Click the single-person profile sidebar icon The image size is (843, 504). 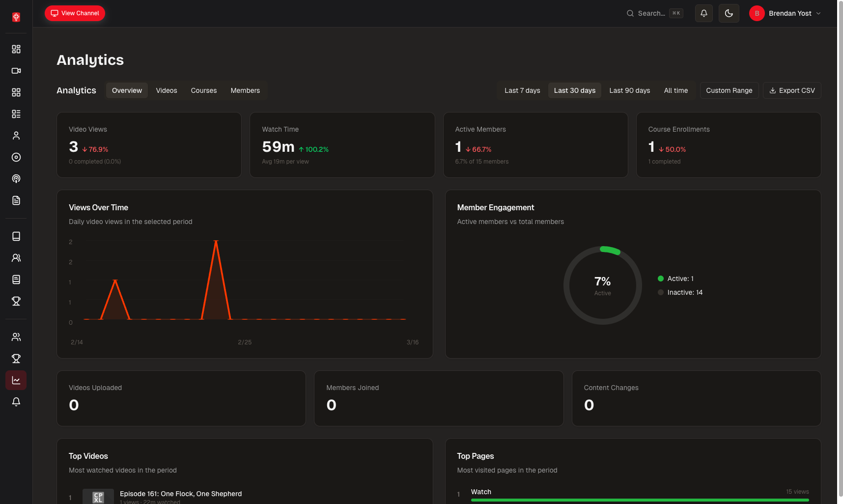tap(16, 136)
